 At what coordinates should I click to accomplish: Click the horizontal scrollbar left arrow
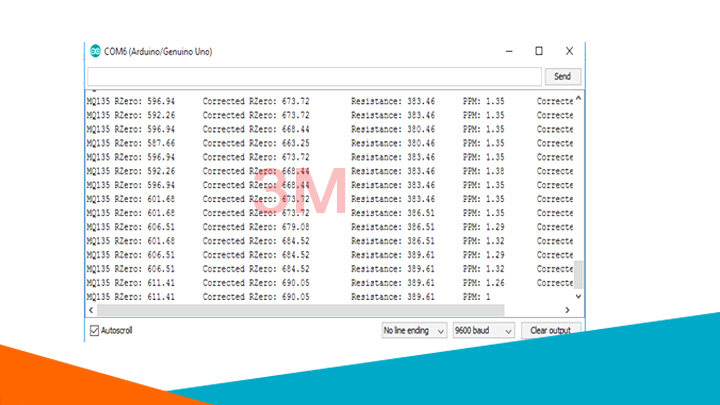91,310
